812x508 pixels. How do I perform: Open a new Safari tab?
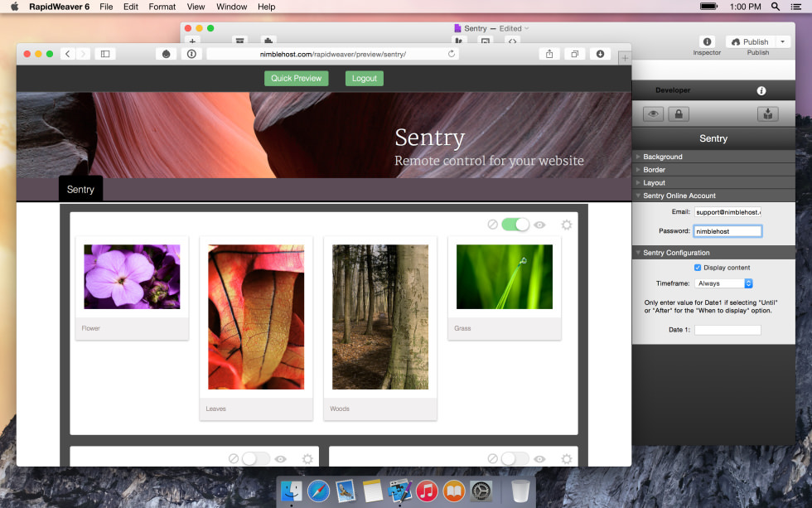pos(625,59)
